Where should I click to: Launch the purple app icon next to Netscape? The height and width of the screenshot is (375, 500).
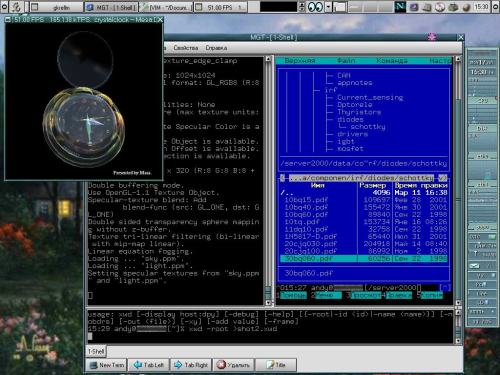tap(414, 7)
